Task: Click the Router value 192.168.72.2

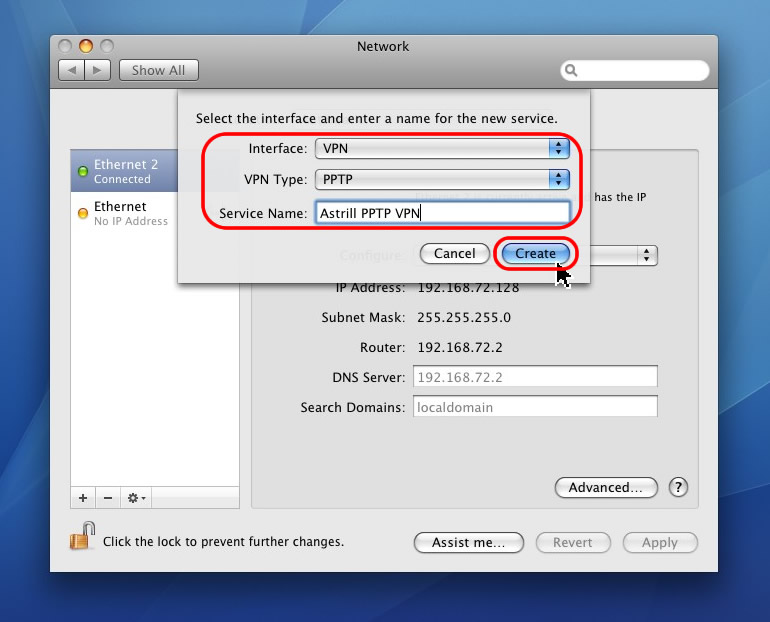Action: pyautogui.click(x=460, y=348)
